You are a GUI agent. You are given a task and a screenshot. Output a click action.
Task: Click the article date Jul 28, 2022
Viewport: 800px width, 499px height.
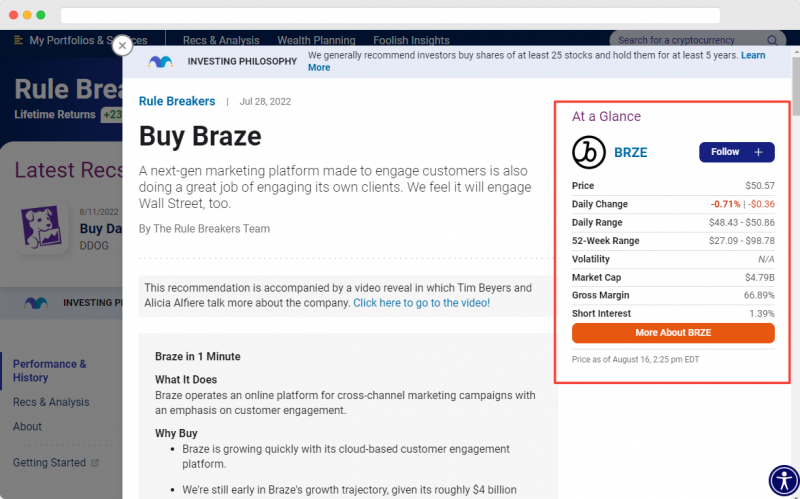(265, 102)
